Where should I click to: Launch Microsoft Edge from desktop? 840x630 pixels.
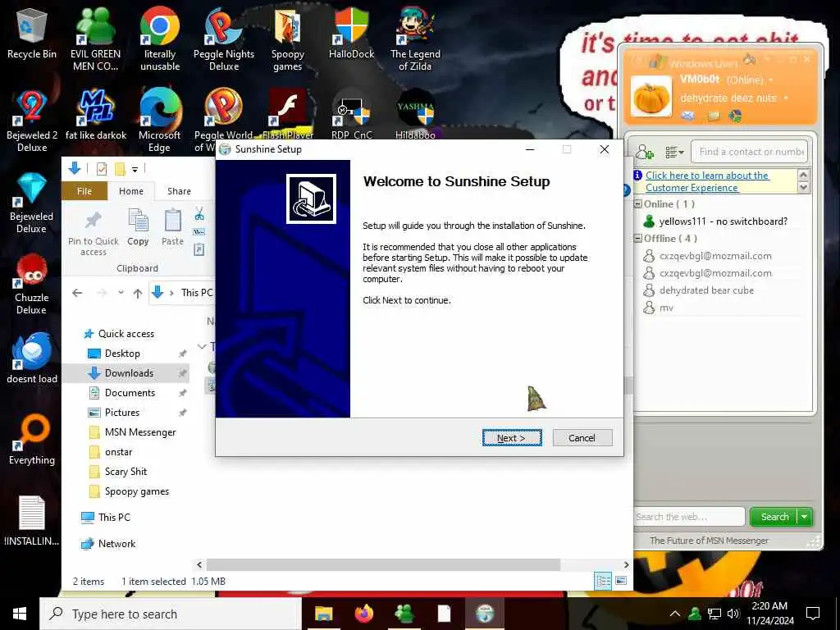[160, 121]
